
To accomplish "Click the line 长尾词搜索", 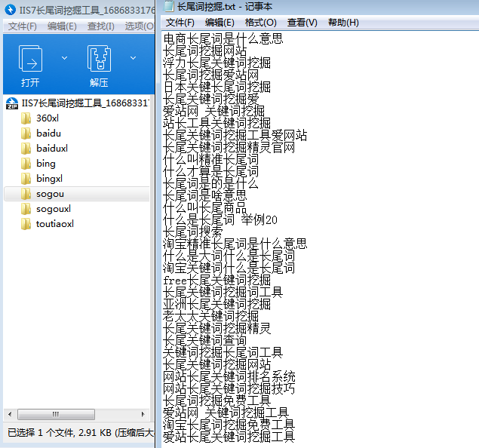I will coord(193,232).
